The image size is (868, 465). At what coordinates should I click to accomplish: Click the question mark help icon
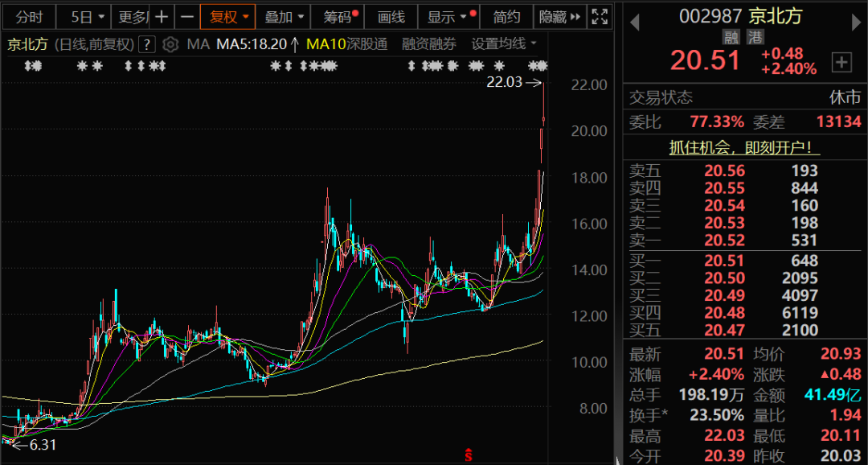pyautogui.click(x=147, y=44)
